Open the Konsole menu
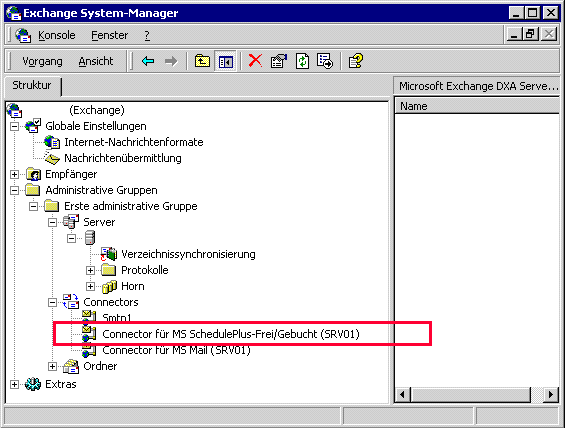This screenshot has height=428, width=565. tap(57, 35)
